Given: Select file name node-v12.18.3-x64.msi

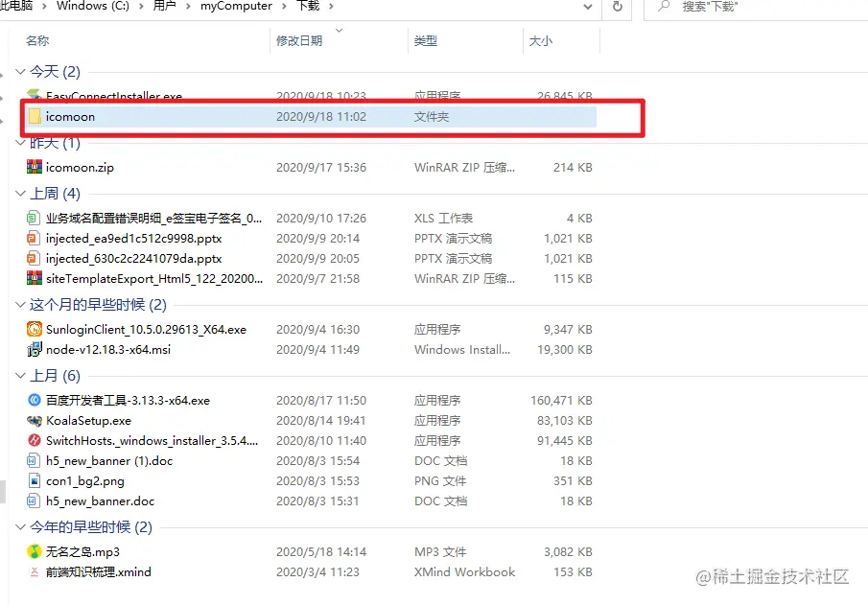Looking at the screenshot, I should coord(108,349).
